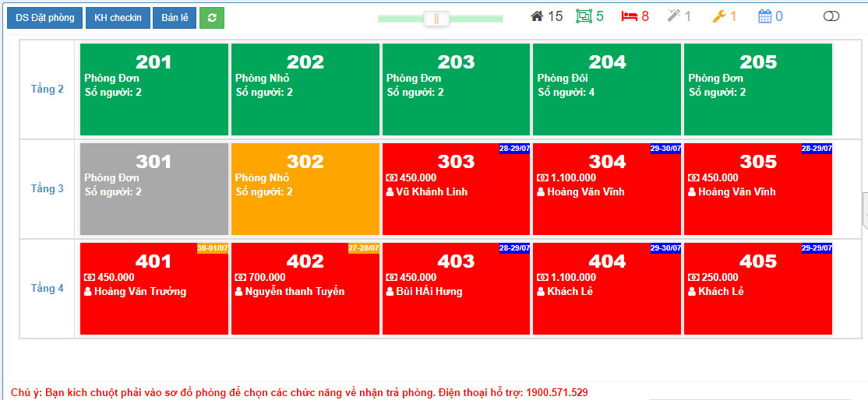Click the gray magic wand cleaning icon
This screenshot has height=400, width=868.
[x=674, y=16]
